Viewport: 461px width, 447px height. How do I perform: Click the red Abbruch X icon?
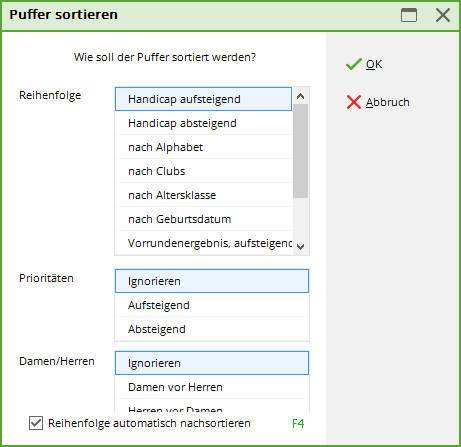pos(354,102)
